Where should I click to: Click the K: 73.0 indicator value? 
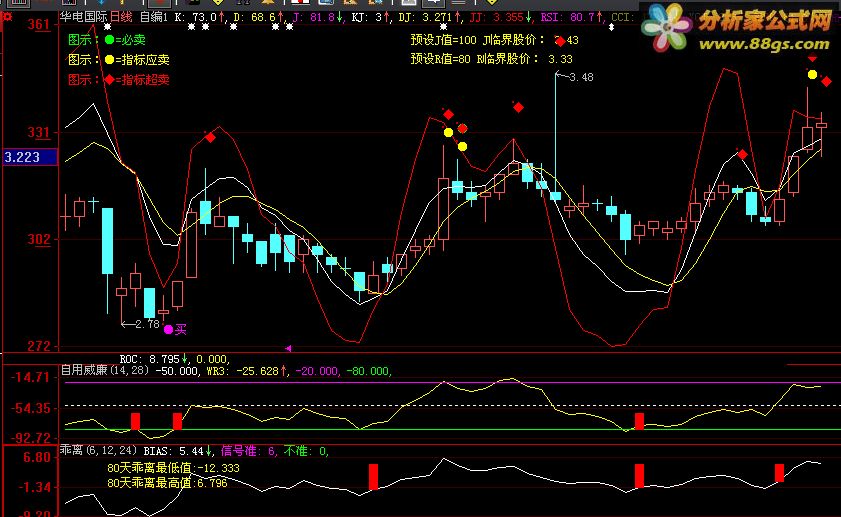point(200,17)
